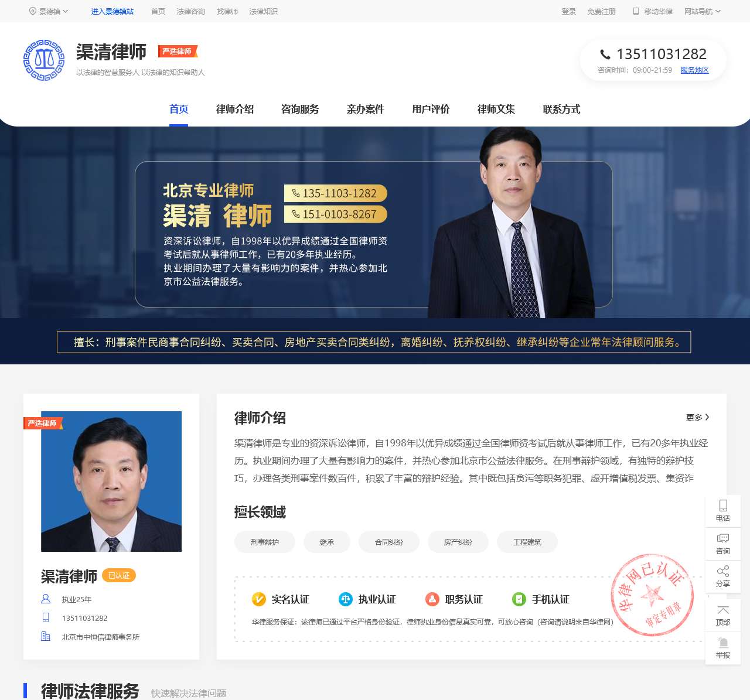
Task: Click the 执业认证 blue scales icon
Action: (346, 599)
